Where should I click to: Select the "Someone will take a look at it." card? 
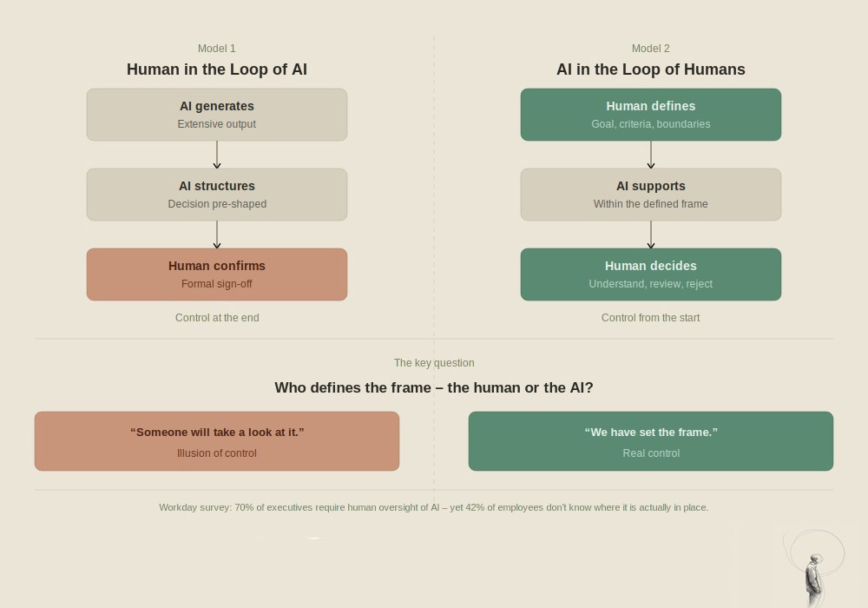pos(217,441)
